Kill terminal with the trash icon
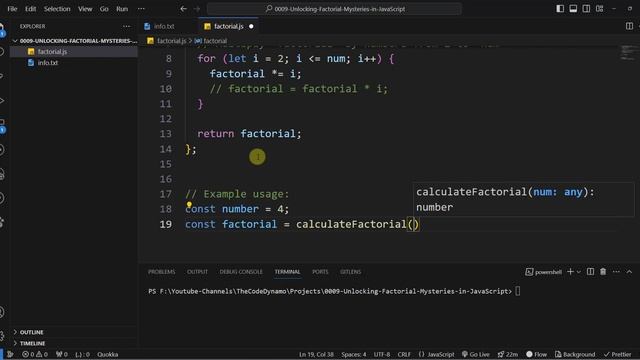This screenshot has width=640, height=360. pyautogui.click(x=603, y=272)
